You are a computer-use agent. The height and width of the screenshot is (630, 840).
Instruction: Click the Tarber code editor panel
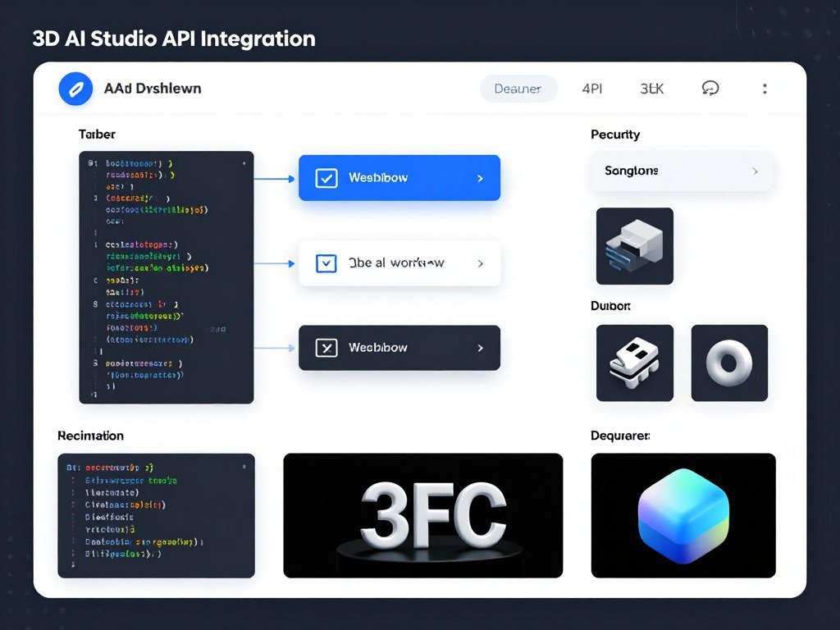[x=166, y=277]
